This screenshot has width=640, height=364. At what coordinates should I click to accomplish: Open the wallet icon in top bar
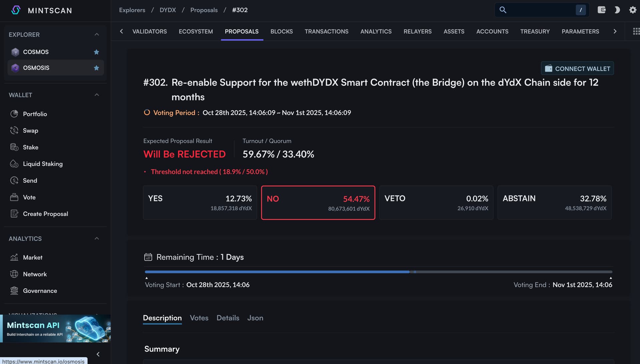click(601, 10)
